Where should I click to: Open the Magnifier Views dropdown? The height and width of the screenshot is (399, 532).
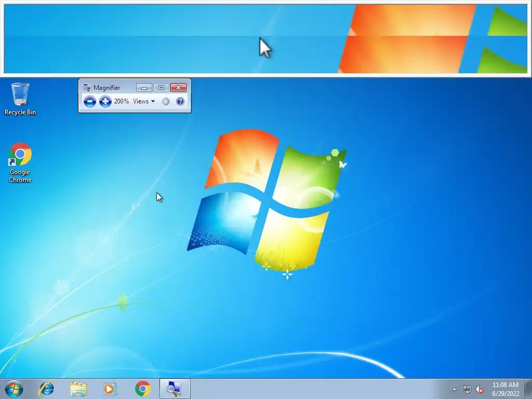[144, 101]
